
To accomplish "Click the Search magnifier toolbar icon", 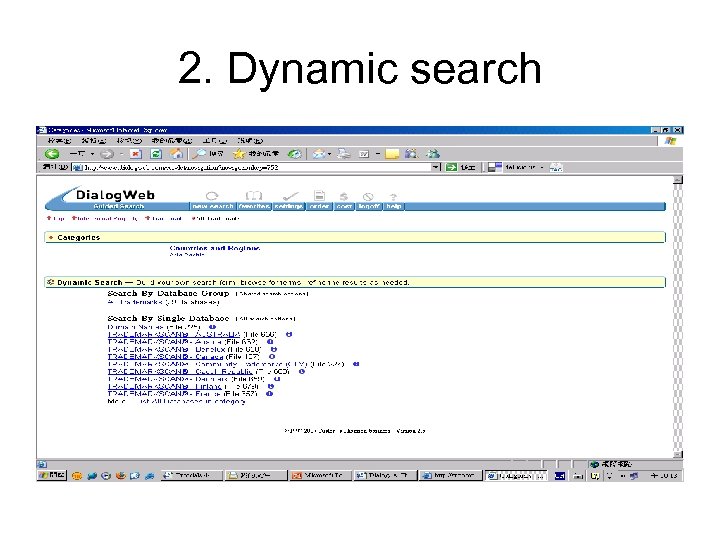I will point(200,154).
